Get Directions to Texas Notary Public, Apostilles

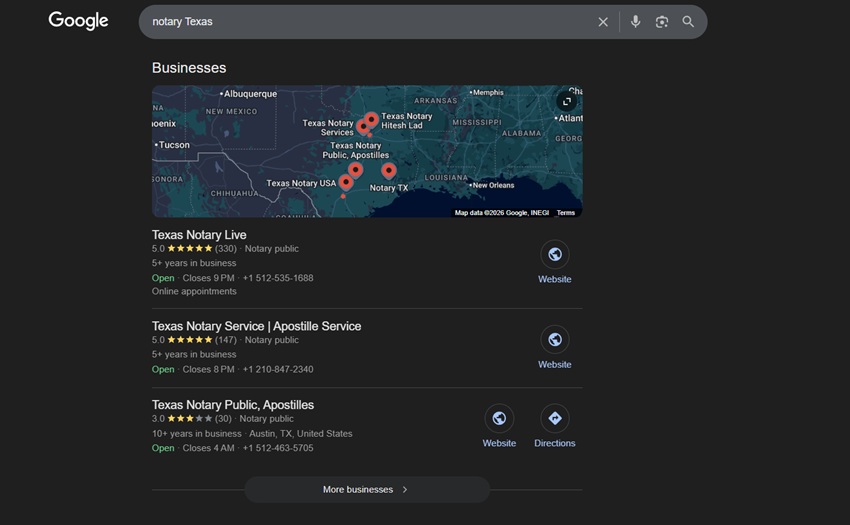pyautogui.click(x=555, y=418)
